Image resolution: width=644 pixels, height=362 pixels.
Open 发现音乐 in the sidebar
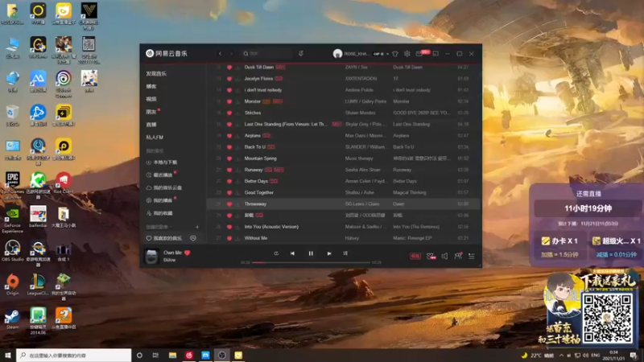click(x=156, y=73)
